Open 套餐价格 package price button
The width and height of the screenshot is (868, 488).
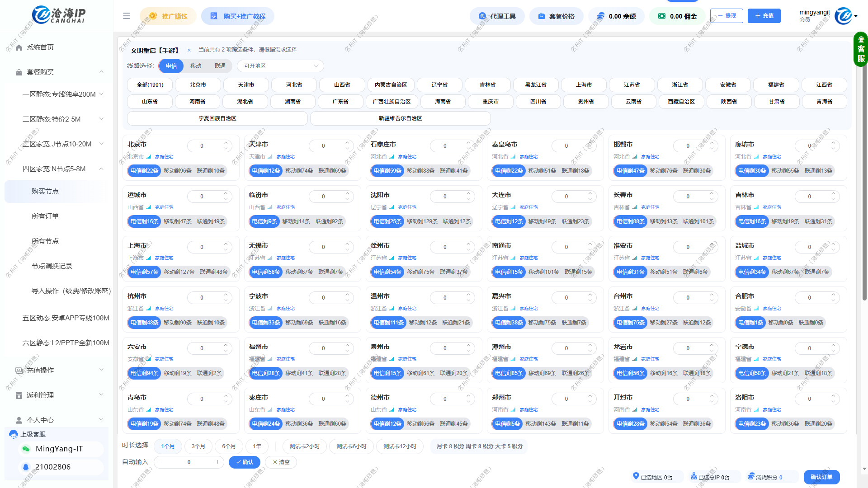pos(556,16)
